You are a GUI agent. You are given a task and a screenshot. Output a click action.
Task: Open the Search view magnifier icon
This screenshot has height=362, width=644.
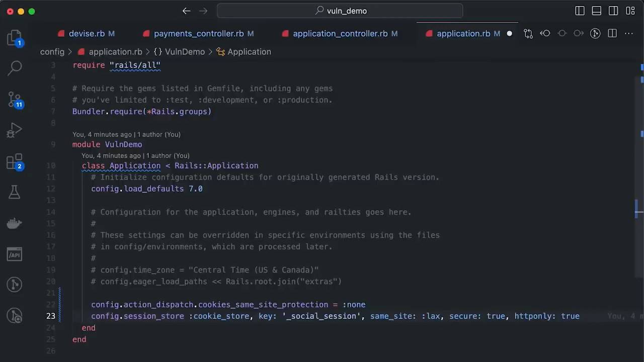tap(15, 68)
